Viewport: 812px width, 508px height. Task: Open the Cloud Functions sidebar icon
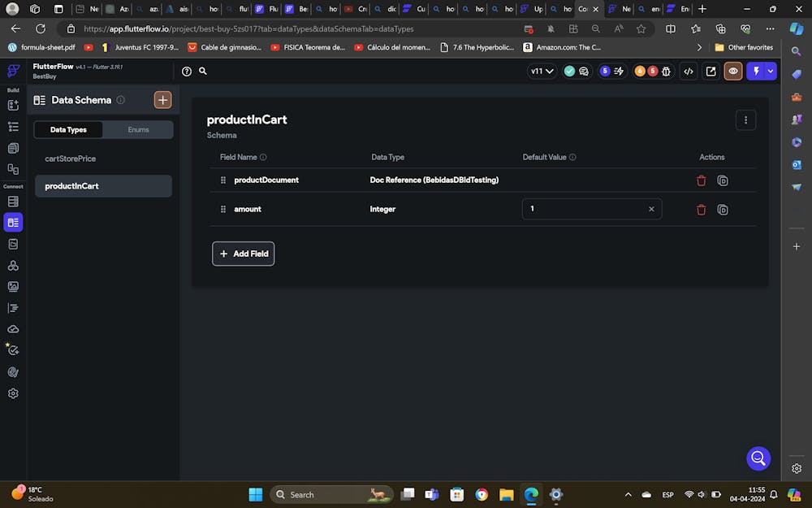coord(13,329)
